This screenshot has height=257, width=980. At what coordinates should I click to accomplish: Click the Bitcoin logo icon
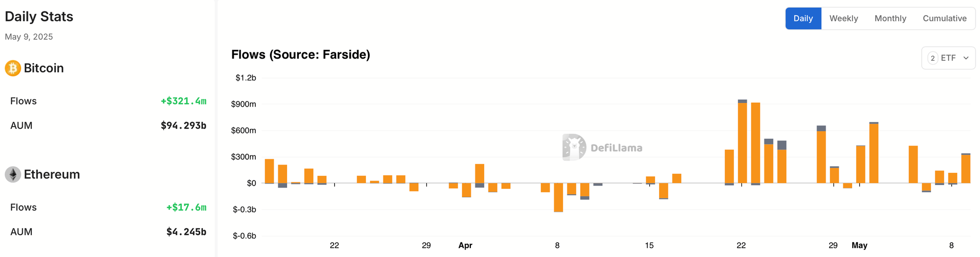13,68
